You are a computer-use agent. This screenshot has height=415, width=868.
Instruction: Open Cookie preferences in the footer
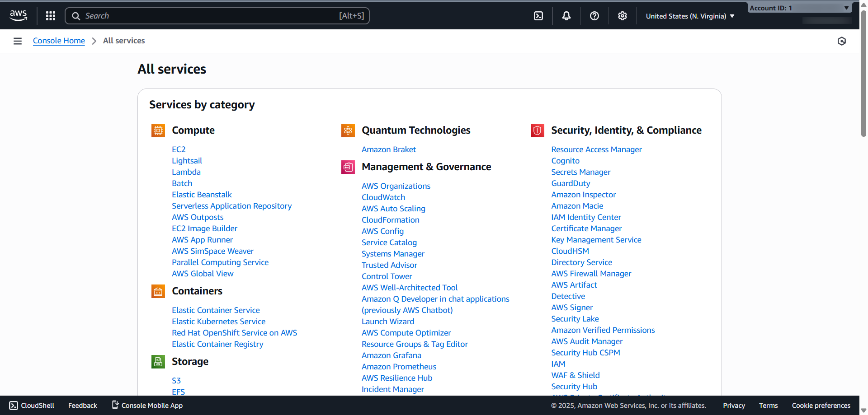click(x=821, y=406)
